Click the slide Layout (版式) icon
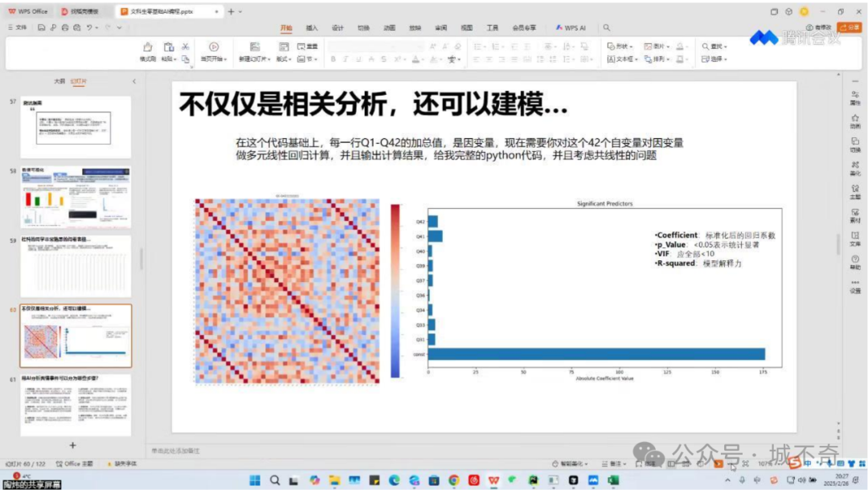Image resolution: width=868 pixels, height=490 pixels. pyautogui.click(x=284, y=47)
